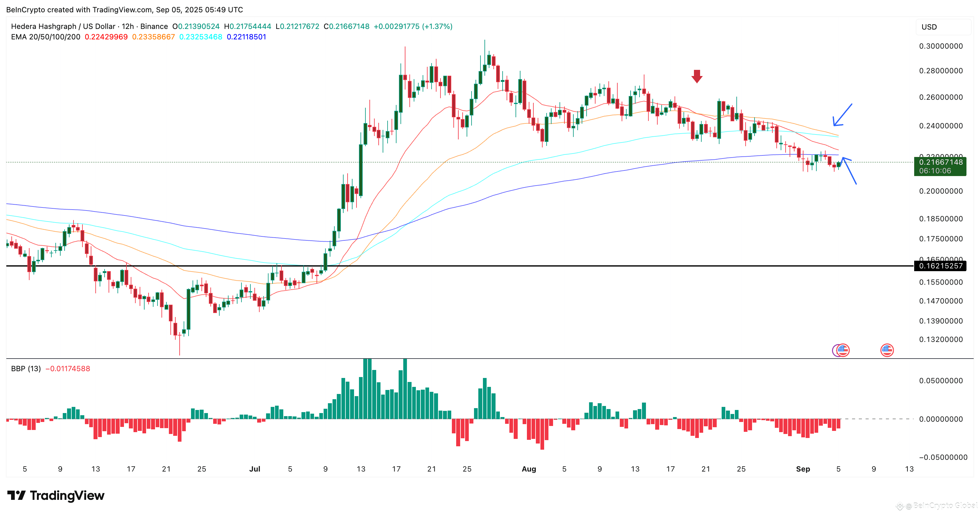This screenshot has width=980, height=514.
Task: Open EMA 20/50/100/200 indicator legend
Action: coord(45,37)
